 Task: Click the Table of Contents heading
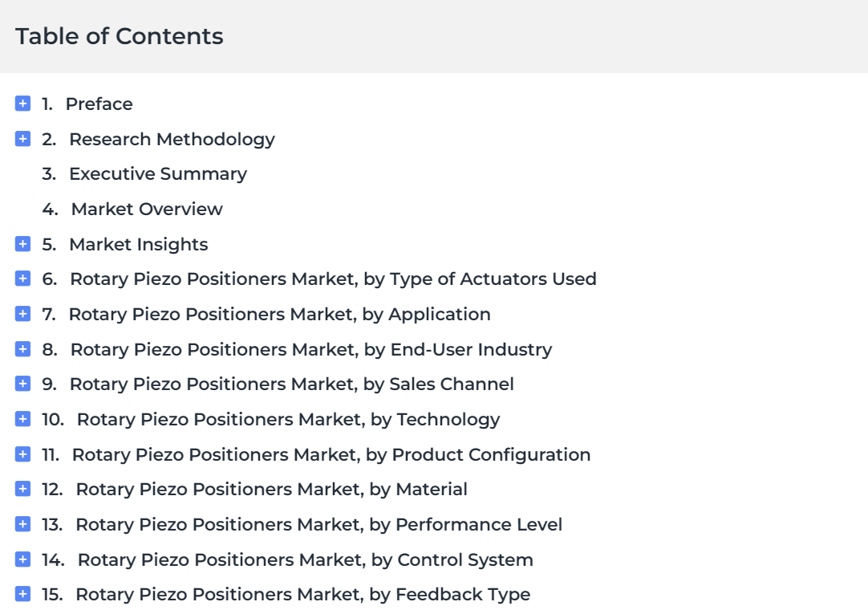[119, 37]
